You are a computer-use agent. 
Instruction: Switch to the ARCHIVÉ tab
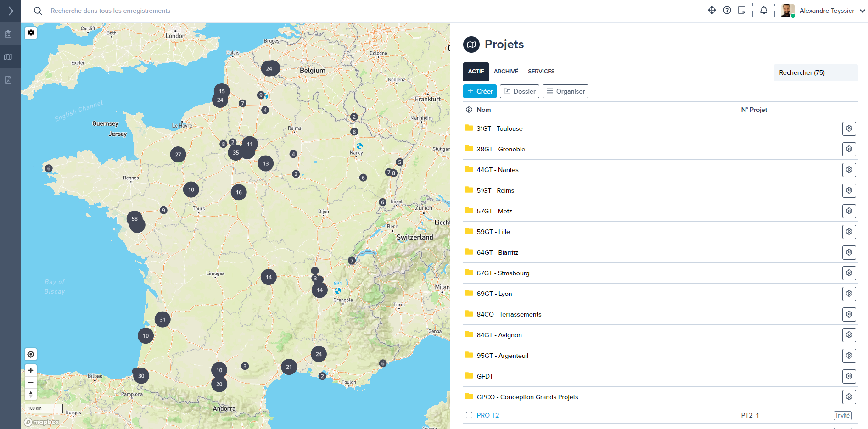[505, 72]
